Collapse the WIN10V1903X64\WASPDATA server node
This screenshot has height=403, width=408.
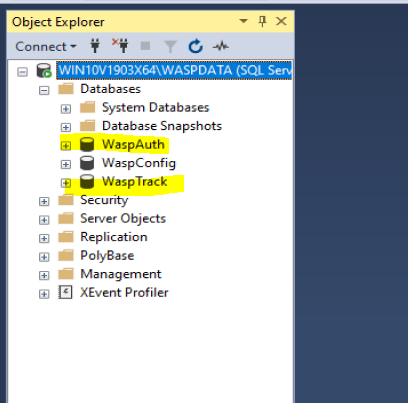click(x=22, y=72)
